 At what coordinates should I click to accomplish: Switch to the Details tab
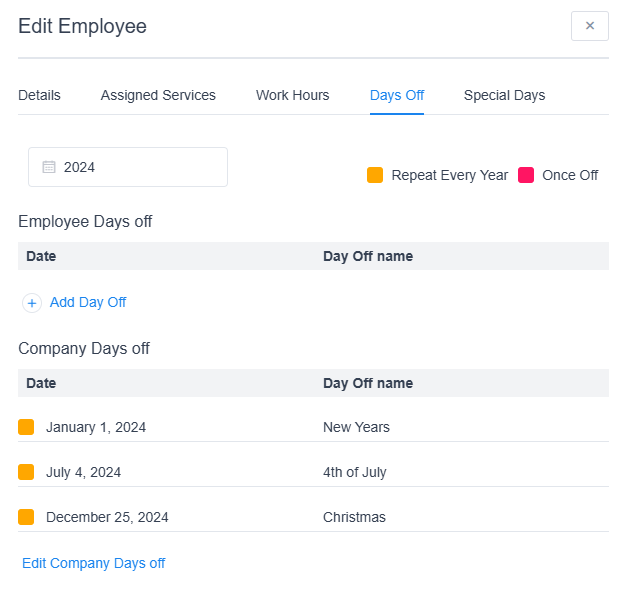[x=39, y=95]
